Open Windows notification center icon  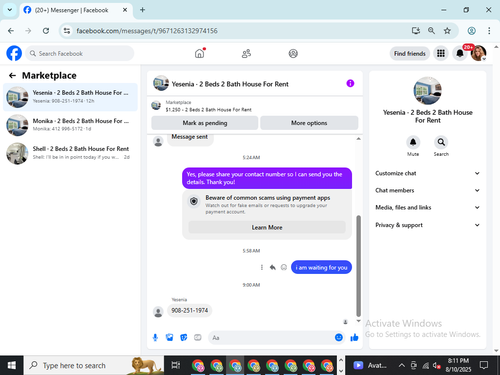pos(484,365)
